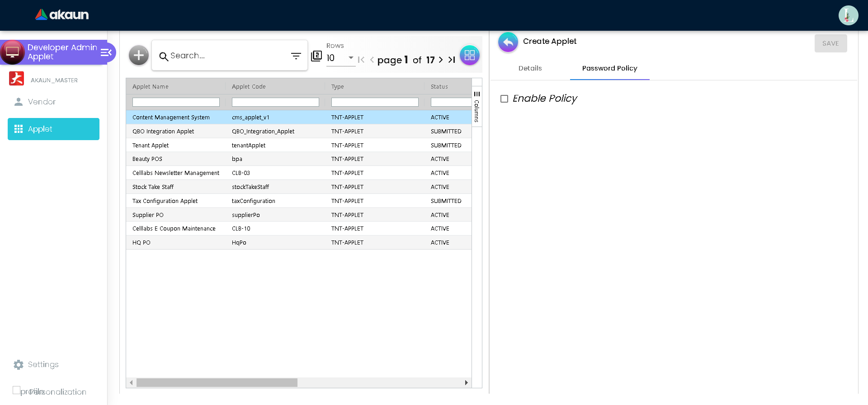The image size is (868, 405).
Task: Jump to the last page arrow
Action: point(452,60)
